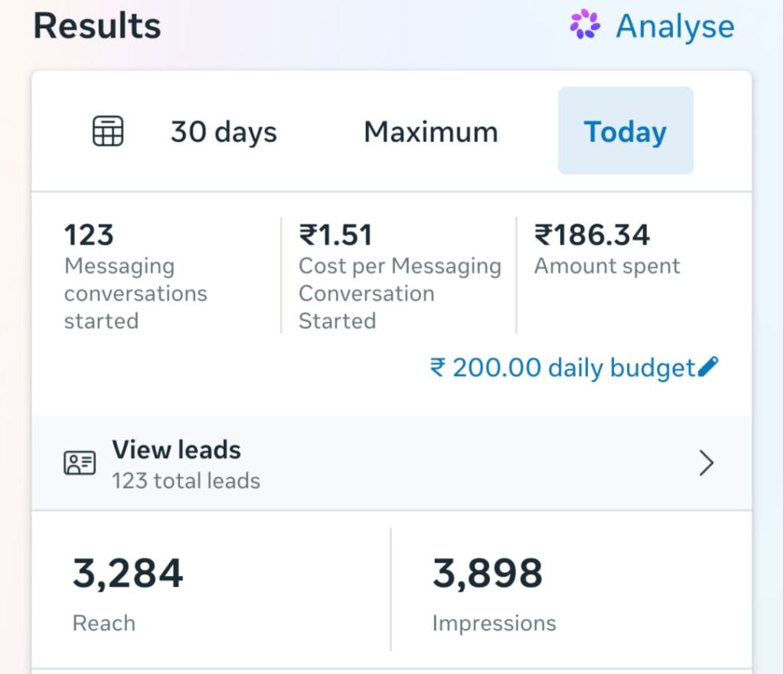Click the 3,898 Impressions figure

488,573
